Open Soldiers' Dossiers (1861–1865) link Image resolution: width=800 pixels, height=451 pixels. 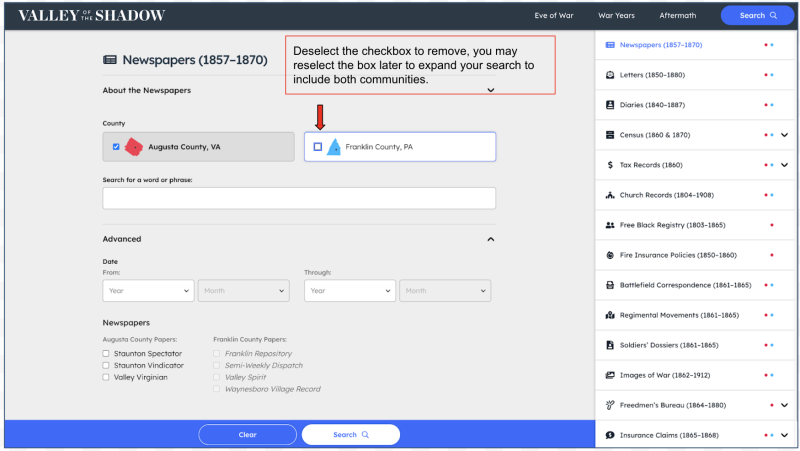669,345
